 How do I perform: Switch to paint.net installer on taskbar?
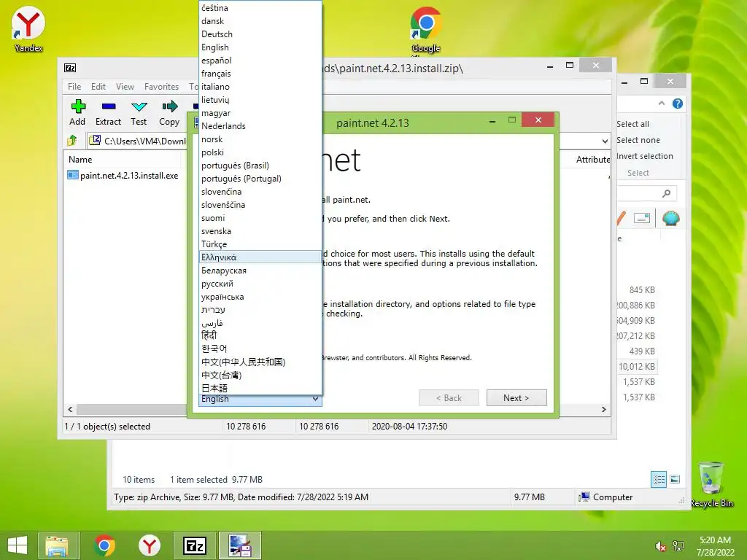click(x=239, y=545)
